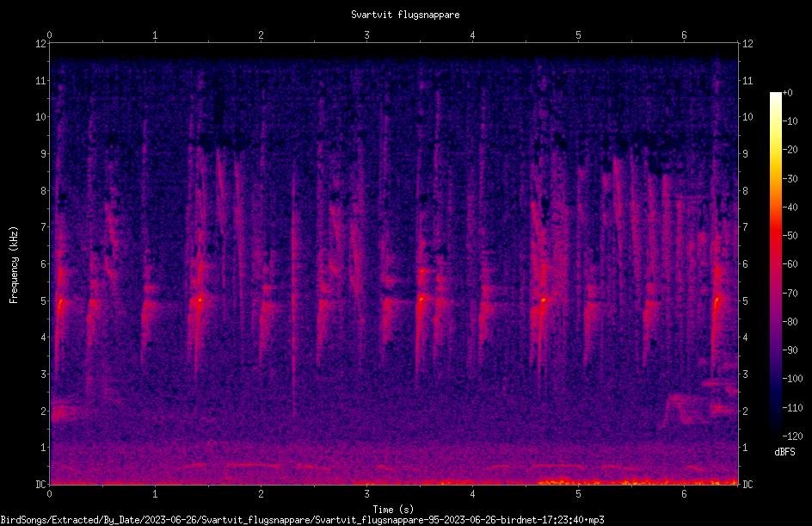Click the "-50" colorbar label
The image size is (812, 526).
(790, 236)
